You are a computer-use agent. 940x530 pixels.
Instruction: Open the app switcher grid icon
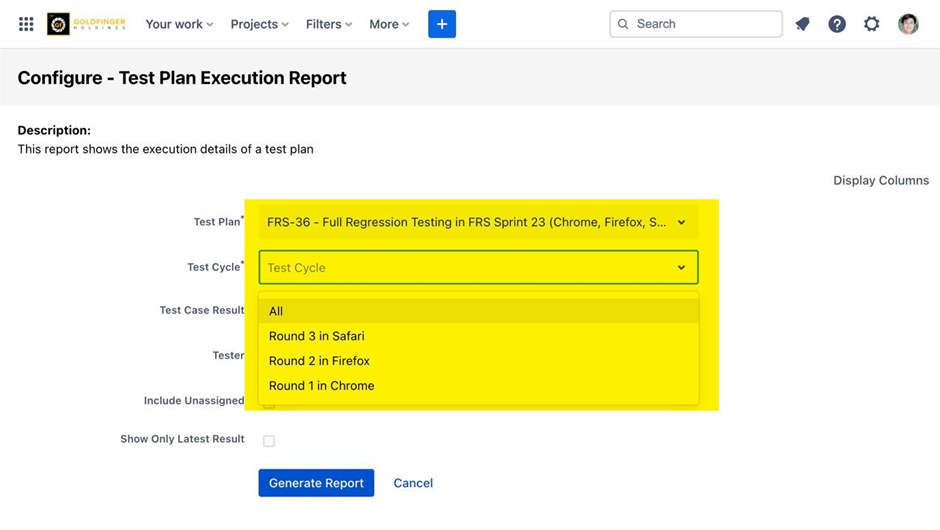26,24
